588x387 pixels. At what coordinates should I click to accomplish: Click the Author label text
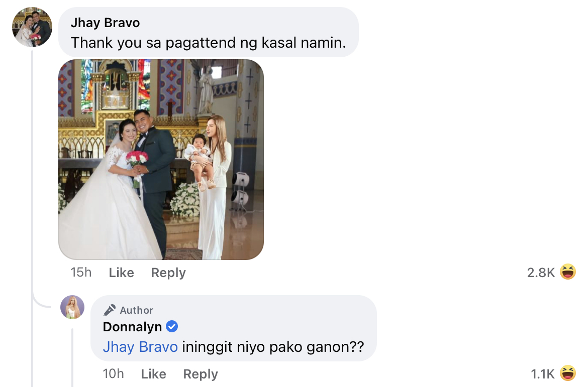coord(137,310)
